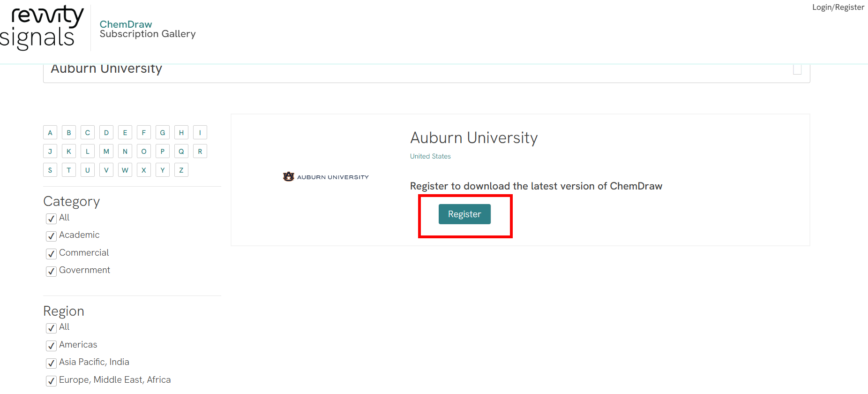Disable the "Europe, Middle East, Africa" region
The image size is (868, 394).
pyautogui.click(x=51, y=381)
